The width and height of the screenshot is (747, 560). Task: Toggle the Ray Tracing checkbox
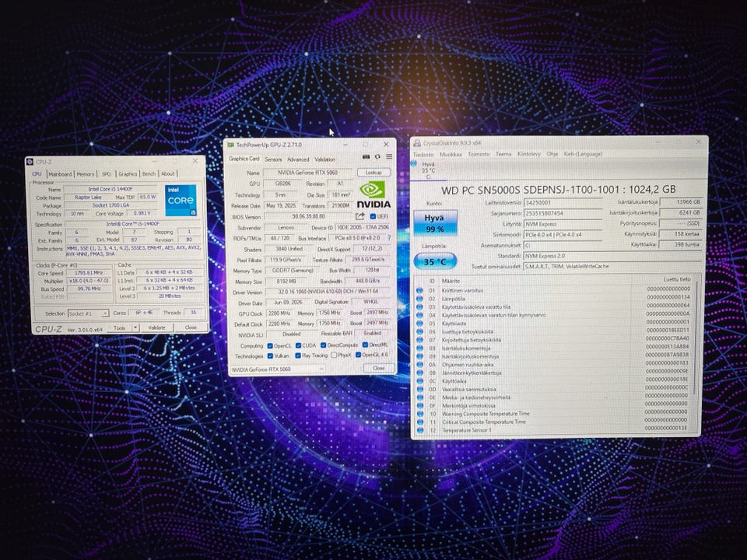click(298, 355)
